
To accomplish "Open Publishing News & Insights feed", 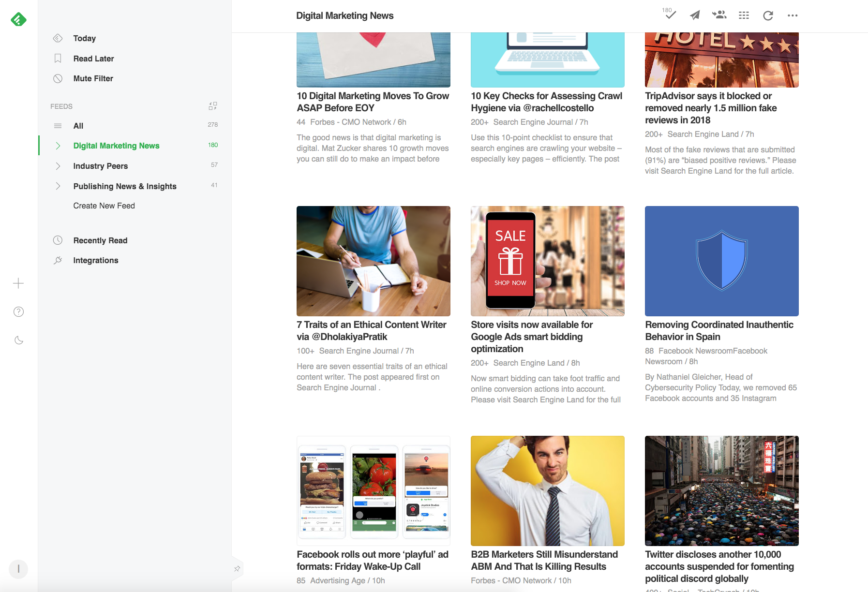I will click(x=124, y=186).
